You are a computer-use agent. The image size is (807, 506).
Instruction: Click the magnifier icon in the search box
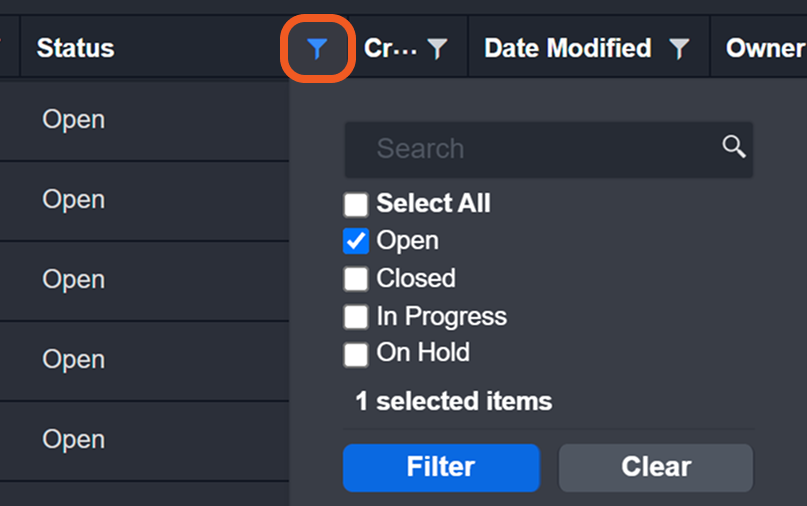(x=734, y=147)
